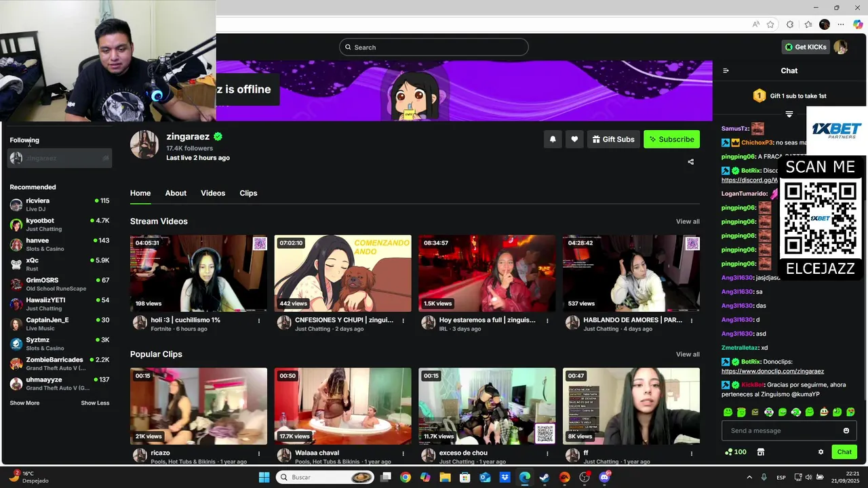Open browser Extensions puzzle icon

pos(790,24)
